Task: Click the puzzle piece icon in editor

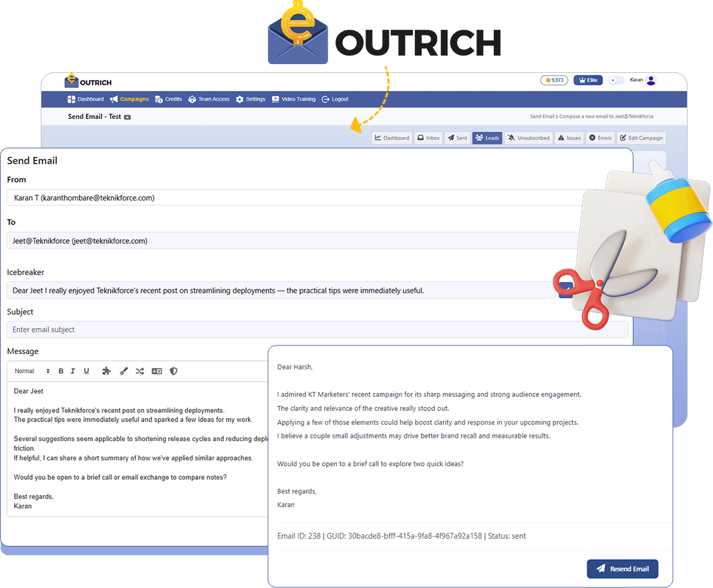Action: click(x=106, y=372)
